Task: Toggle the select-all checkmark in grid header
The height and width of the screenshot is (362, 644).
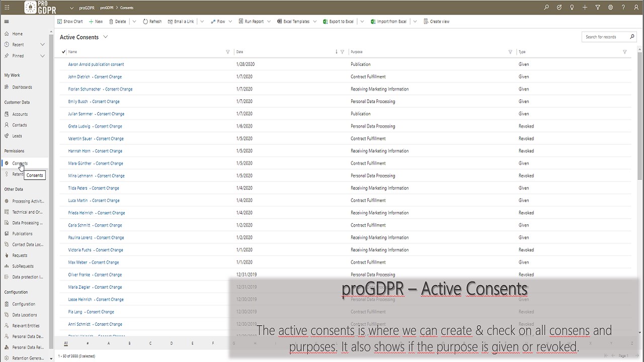Action: point(63,52)
